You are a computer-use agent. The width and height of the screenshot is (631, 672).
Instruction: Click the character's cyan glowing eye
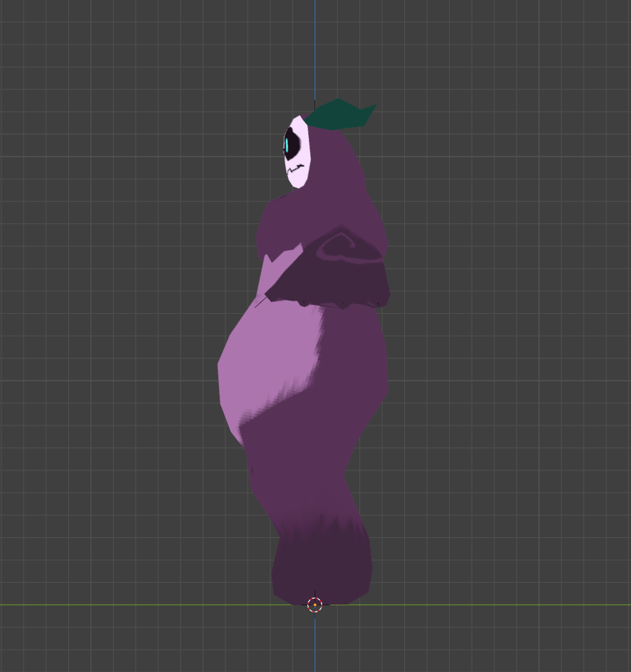click(286, 146)
